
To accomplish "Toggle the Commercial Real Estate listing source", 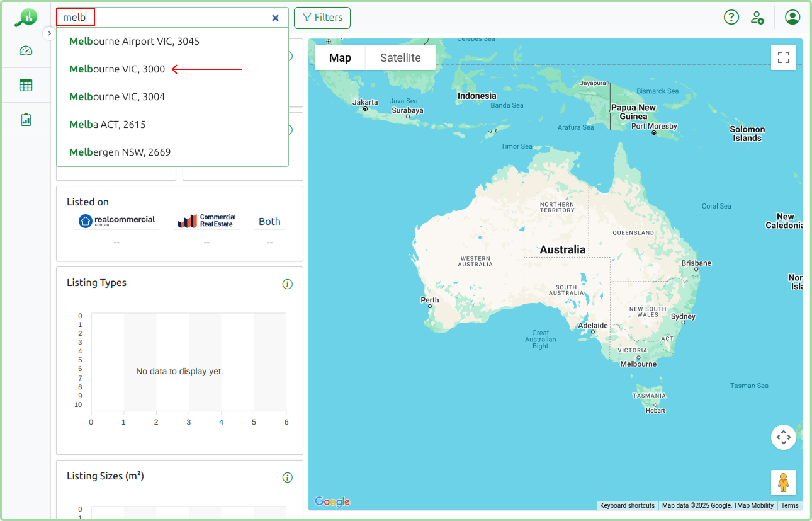I will point(206,220).
